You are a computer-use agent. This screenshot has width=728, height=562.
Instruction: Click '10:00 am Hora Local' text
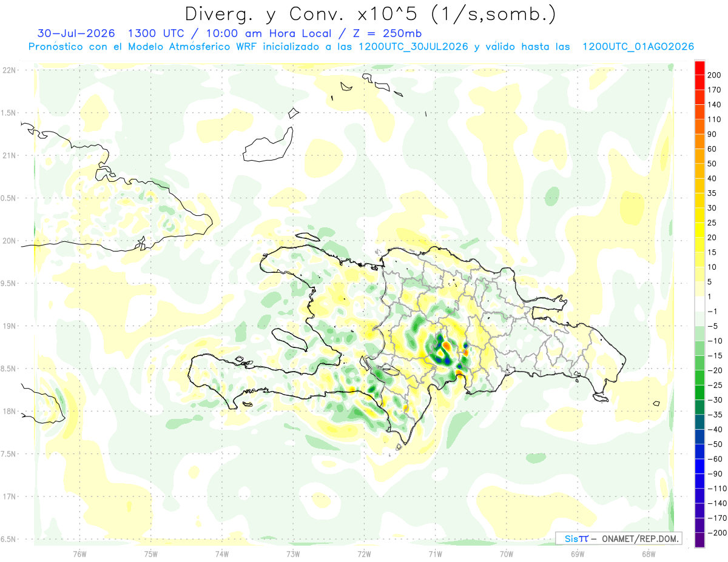[x=268, y=33]
